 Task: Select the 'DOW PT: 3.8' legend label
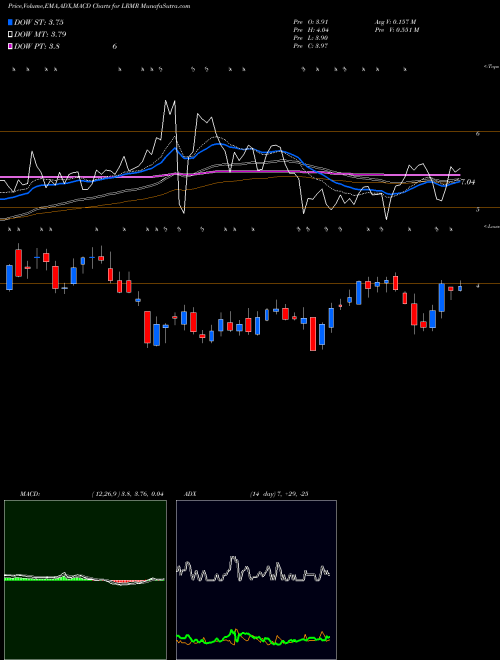37,46
